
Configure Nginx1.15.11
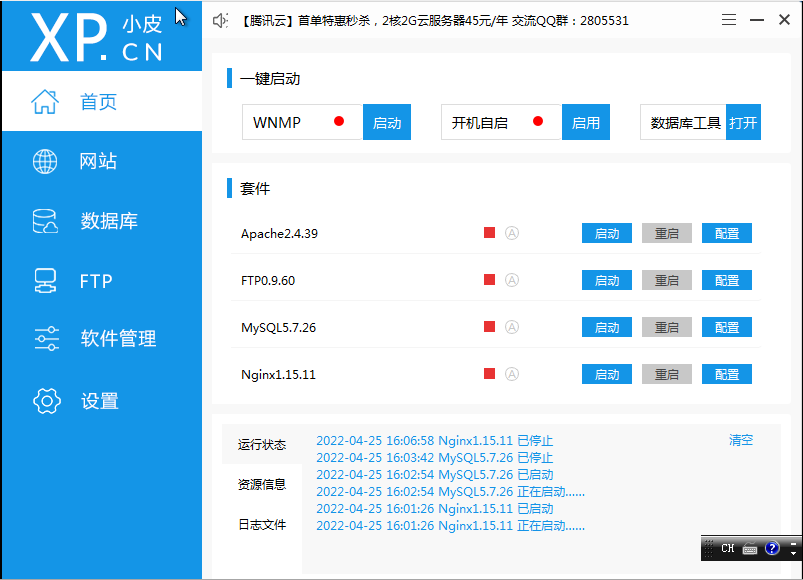727,374
